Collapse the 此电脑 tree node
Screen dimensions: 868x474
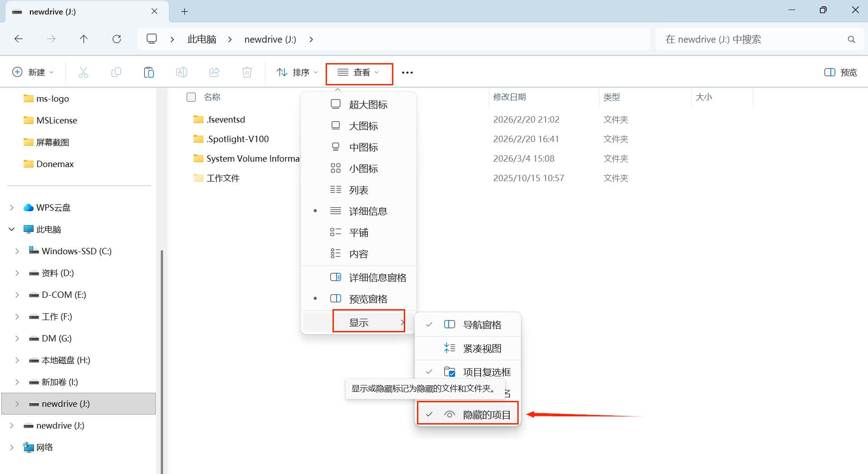point(11,229)
